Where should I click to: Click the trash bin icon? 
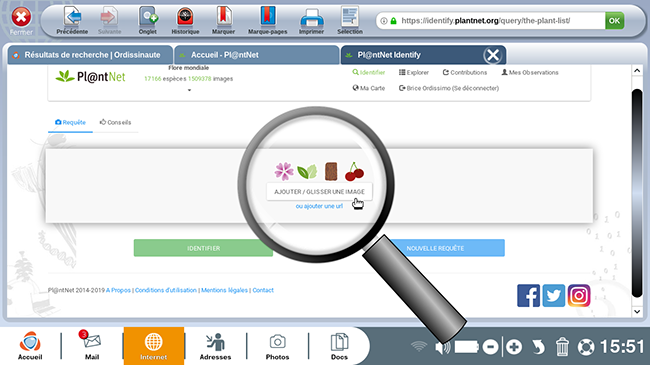(562, 347)
